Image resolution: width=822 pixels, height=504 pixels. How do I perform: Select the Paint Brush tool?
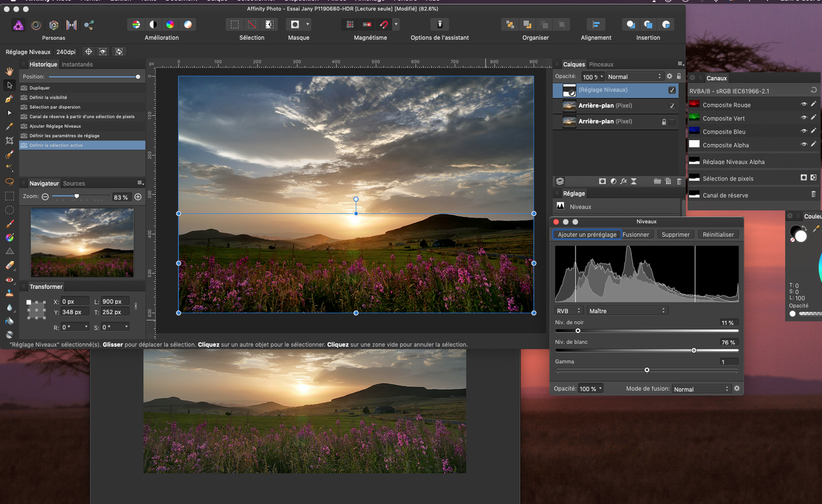click(x=9, y=224)
